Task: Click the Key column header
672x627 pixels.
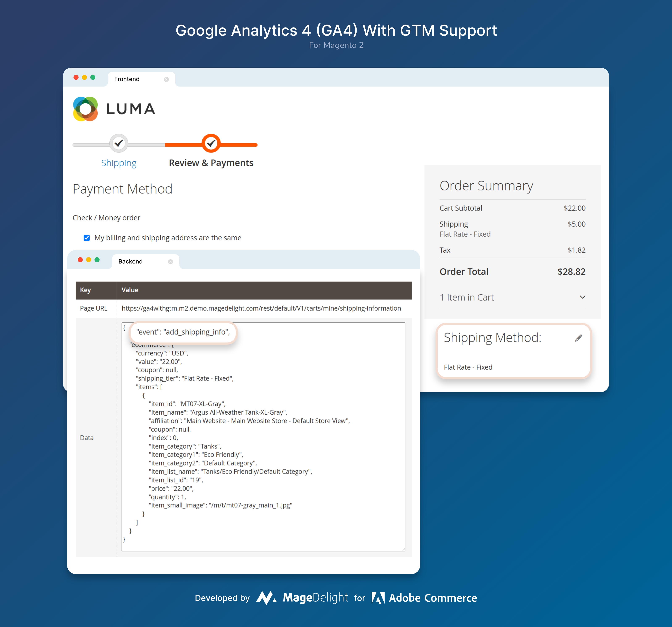Action: tap(96, 290)
